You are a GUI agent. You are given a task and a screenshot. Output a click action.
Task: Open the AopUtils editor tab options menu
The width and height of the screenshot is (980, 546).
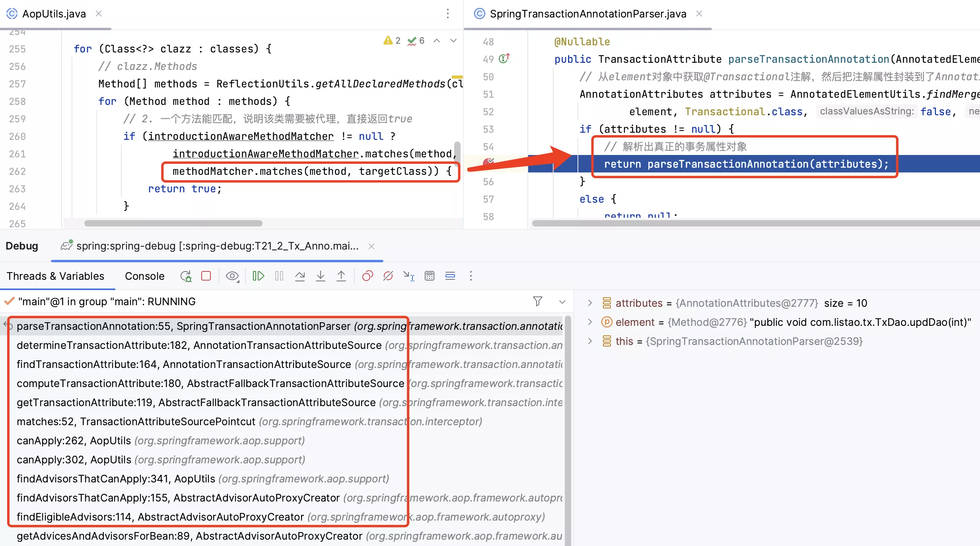tap(448, 14)
